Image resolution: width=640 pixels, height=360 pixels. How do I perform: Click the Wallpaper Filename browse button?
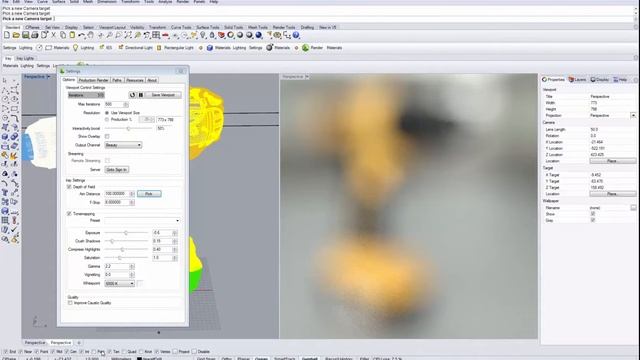(x=633, y=208)
